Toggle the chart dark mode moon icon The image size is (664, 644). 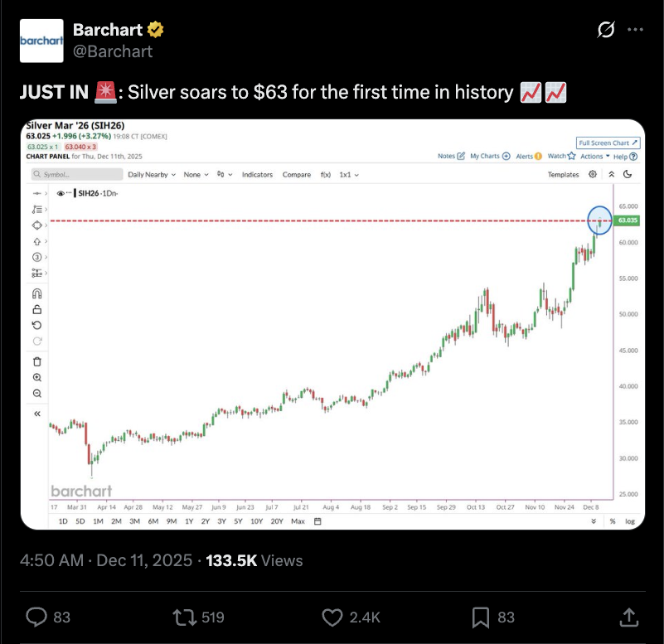coord(628,175)
